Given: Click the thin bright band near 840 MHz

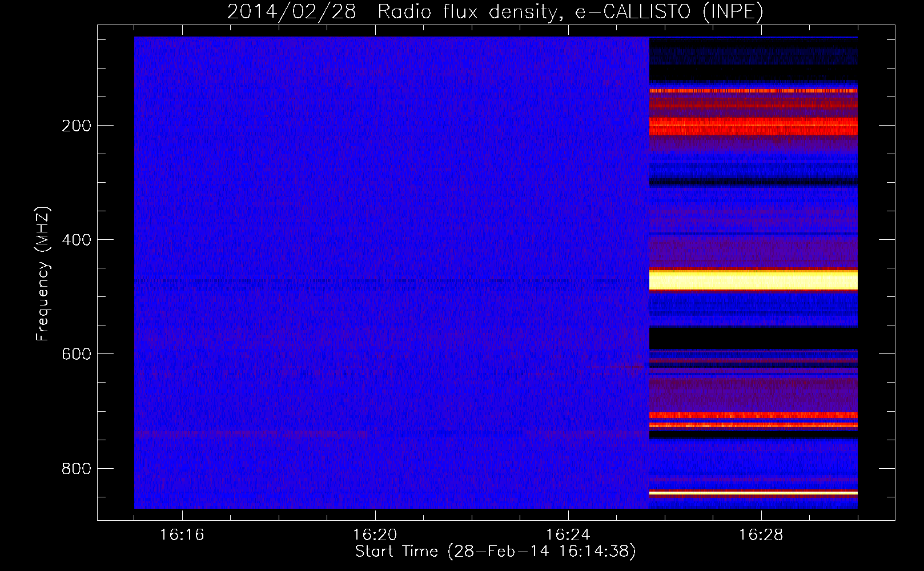Looking at the screenshot, I should point(753,493).
